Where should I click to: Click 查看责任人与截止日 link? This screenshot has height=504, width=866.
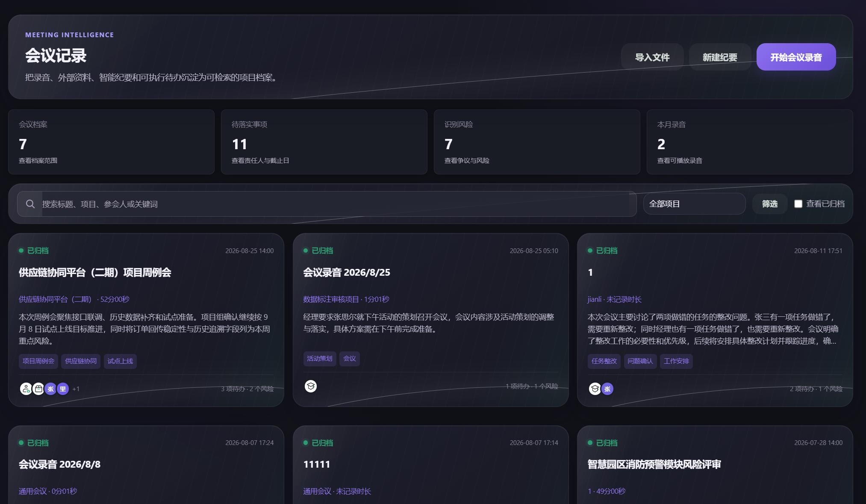click(260, 161)
